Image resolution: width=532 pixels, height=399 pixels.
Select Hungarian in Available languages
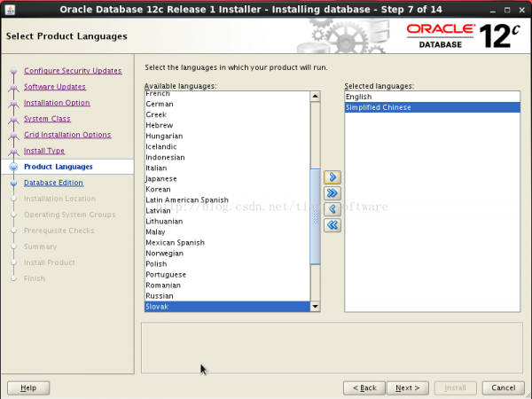(x=227, y=136)
